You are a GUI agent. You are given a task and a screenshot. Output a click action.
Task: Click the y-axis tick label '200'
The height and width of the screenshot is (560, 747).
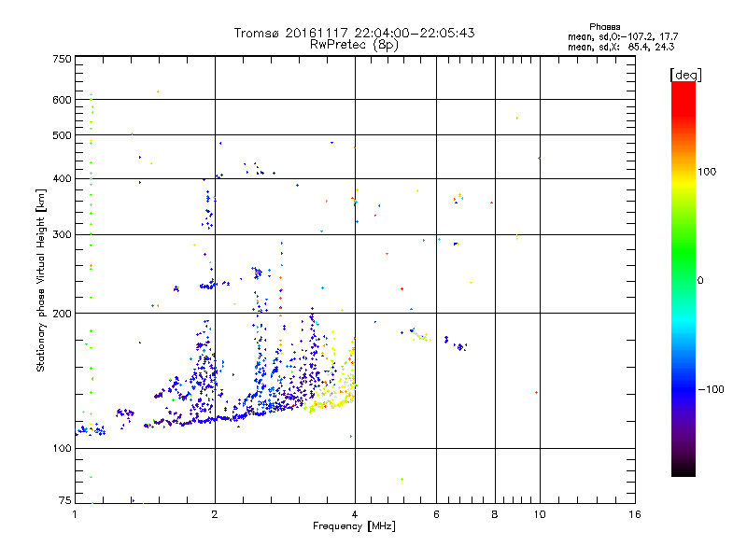pos(62,314)
